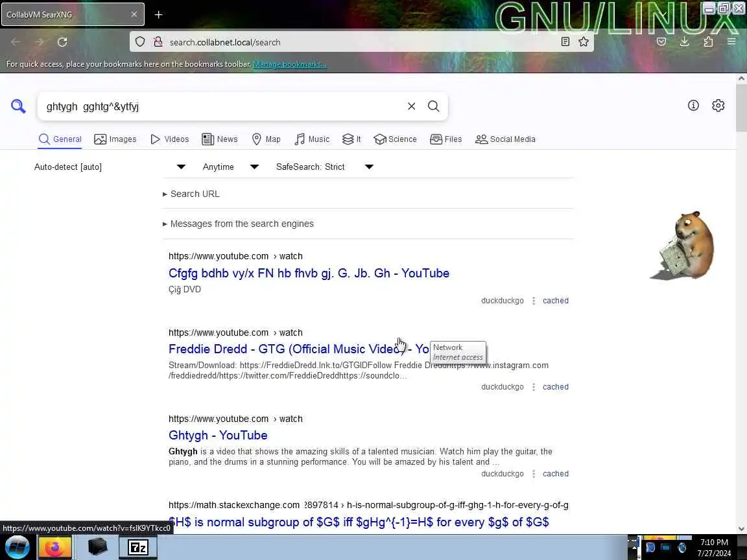The width and height of the screenshot is (747, 560).
Task: Click the black box taskbar icon
Action: tap(98, 547)
